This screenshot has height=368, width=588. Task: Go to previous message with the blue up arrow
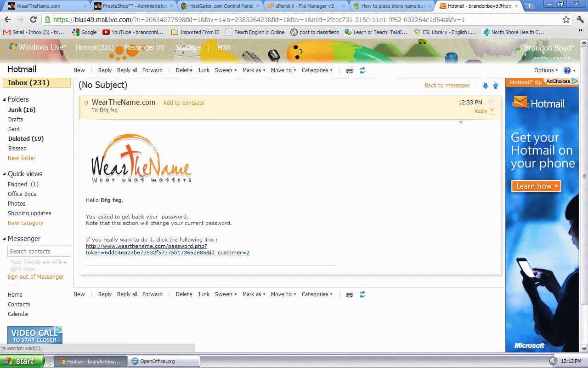tap(496, 86)
